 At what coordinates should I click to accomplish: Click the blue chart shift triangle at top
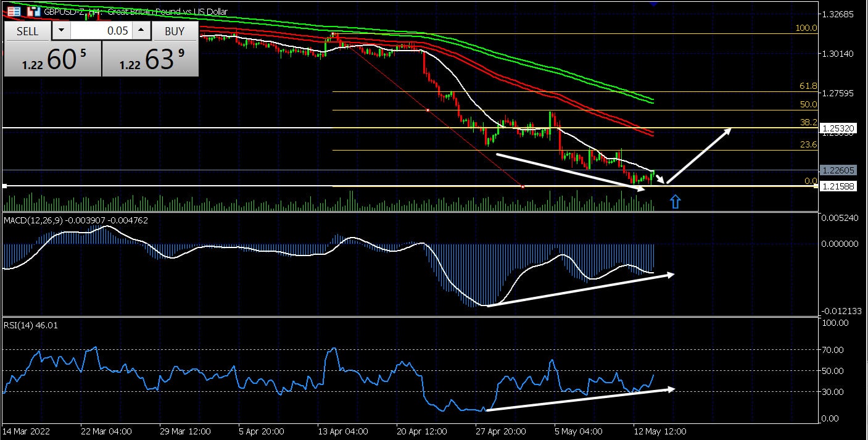654,4
